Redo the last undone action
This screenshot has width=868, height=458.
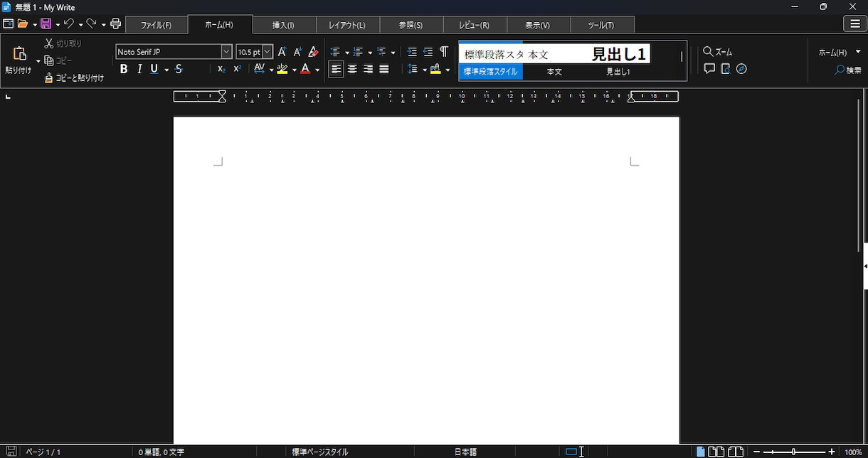click(91, 24)
